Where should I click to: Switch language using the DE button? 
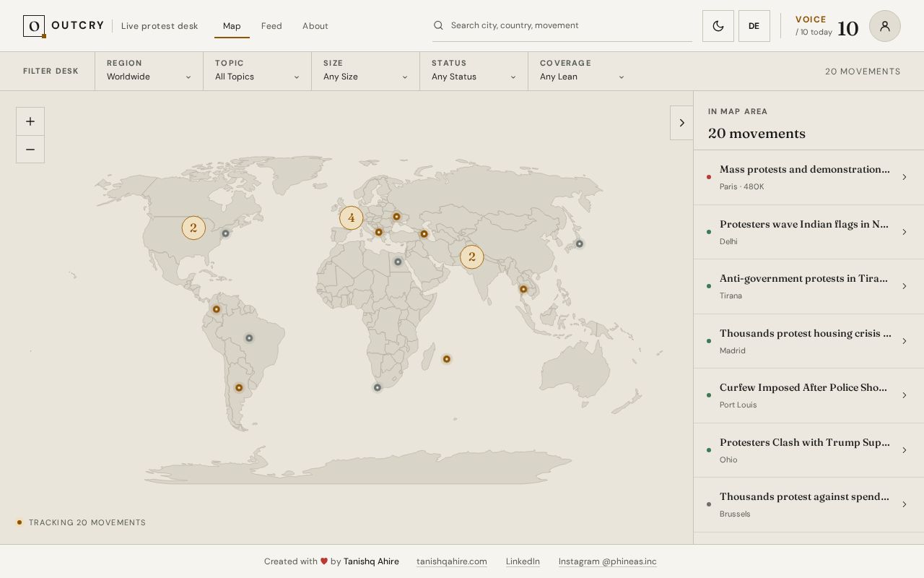754,26
